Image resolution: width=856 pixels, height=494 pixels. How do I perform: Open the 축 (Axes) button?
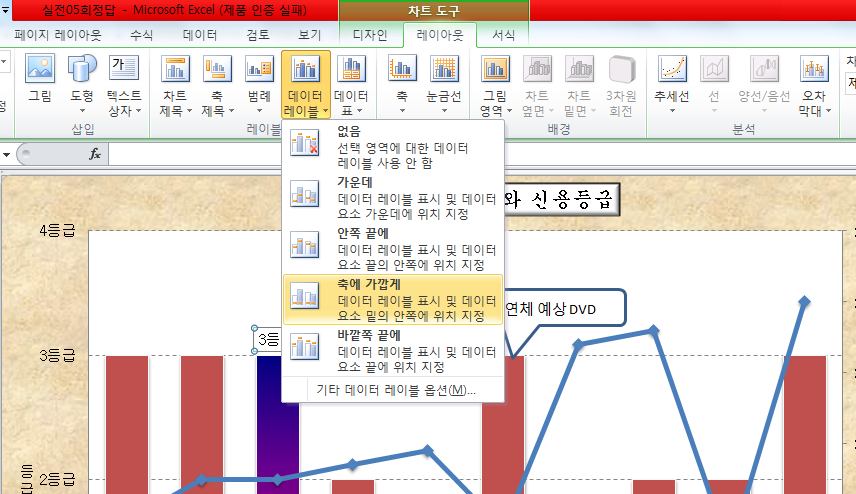pyautogui.click(x=402, y=84)
